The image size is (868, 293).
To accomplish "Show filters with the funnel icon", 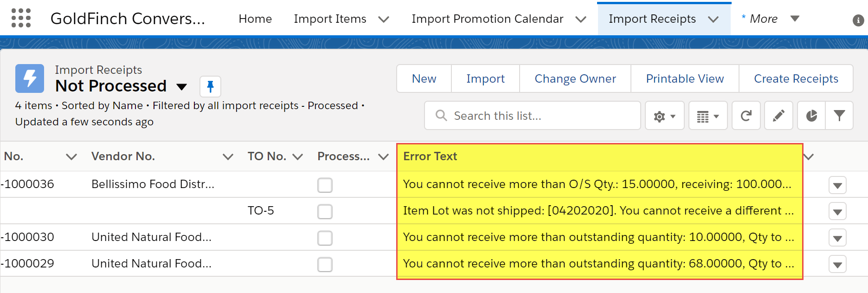I will 839,116.
